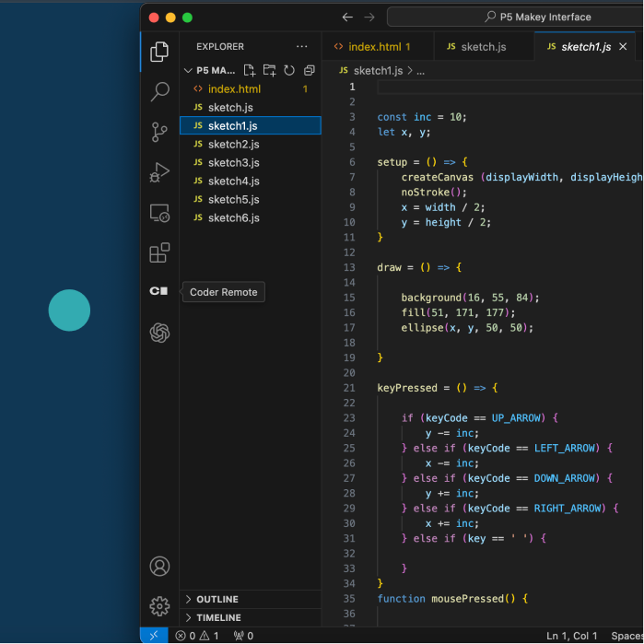Open the Accounts menu icon

pos(159,567)
